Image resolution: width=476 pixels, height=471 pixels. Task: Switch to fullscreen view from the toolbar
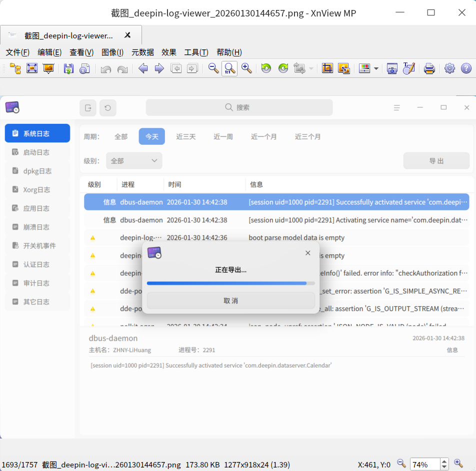[x=32, y=68]
